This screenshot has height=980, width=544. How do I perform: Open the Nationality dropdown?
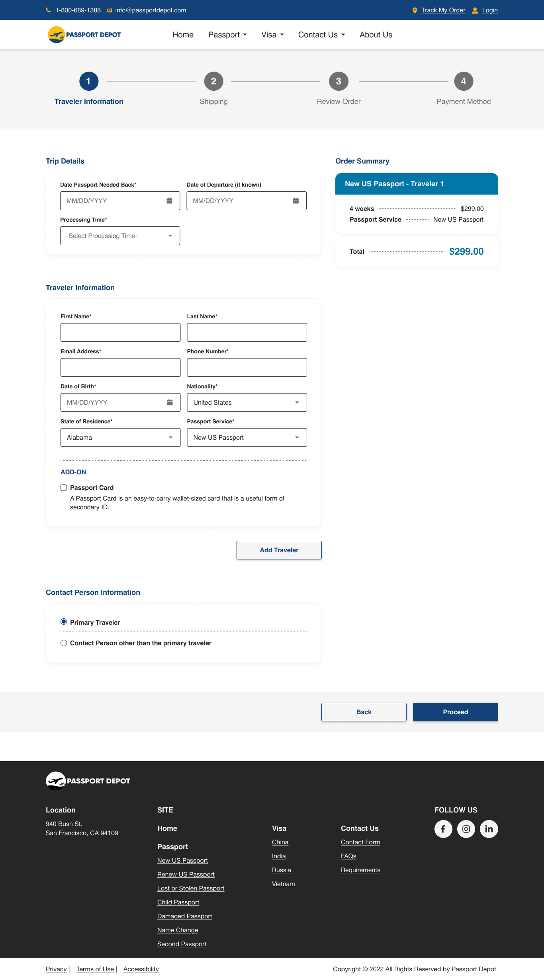tap(247, 402)
